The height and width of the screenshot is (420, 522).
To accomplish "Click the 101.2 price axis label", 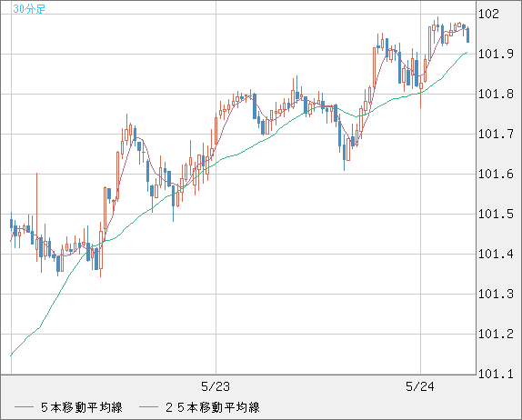I will point(496,335).
